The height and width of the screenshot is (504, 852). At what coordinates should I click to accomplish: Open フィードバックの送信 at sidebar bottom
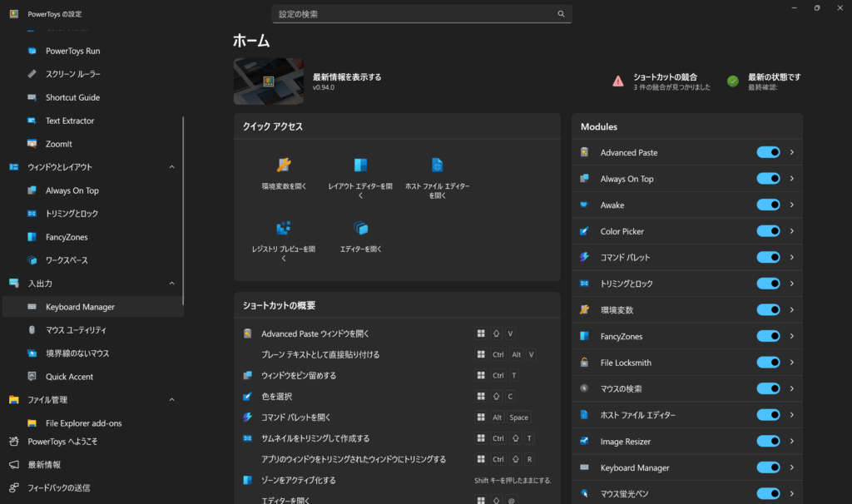click(x=58, y=487)
